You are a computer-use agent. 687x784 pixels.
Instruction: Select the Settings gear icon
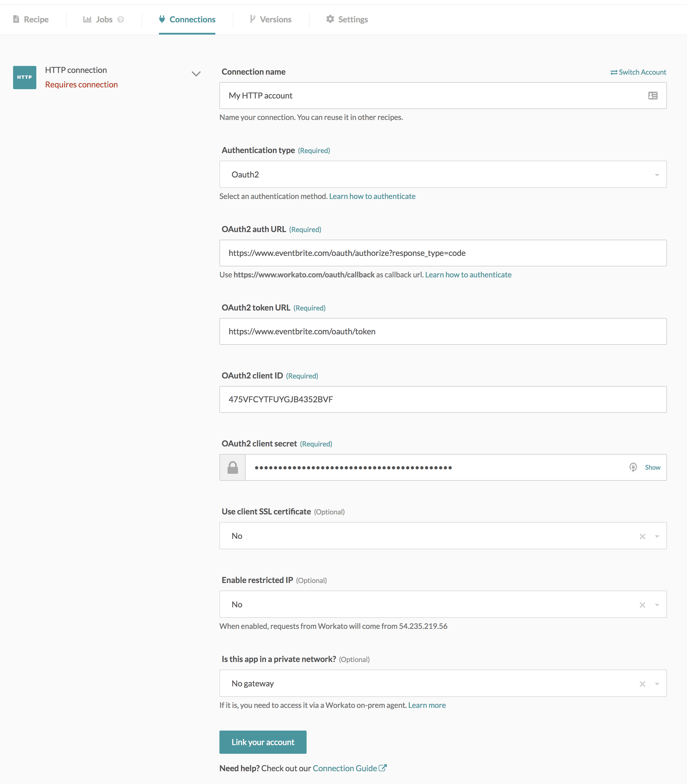(330, 19)
